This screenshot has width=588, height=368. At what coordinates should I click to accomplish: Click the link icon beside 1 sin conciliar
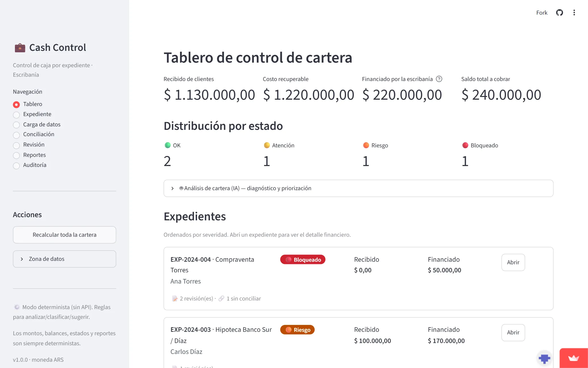click(221, 299)
